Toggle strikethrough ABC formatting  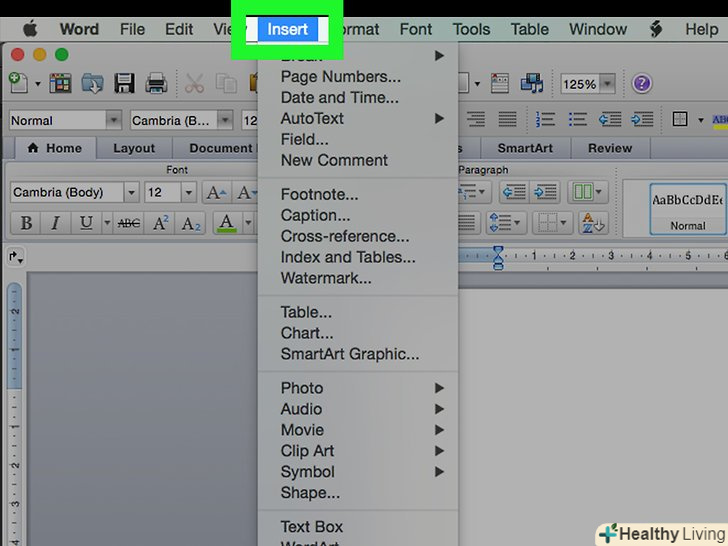[129, 223]
